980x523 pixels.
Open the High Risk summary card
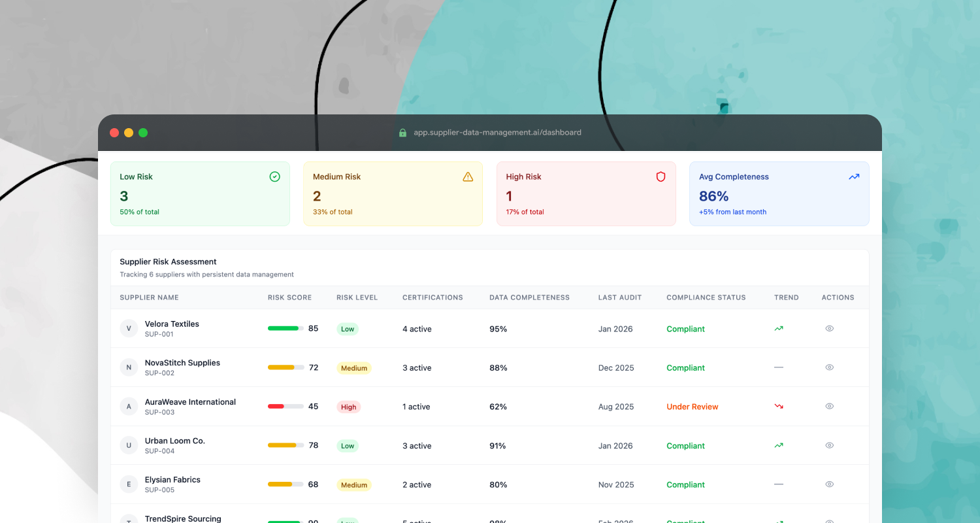click(x=586, y=194)
